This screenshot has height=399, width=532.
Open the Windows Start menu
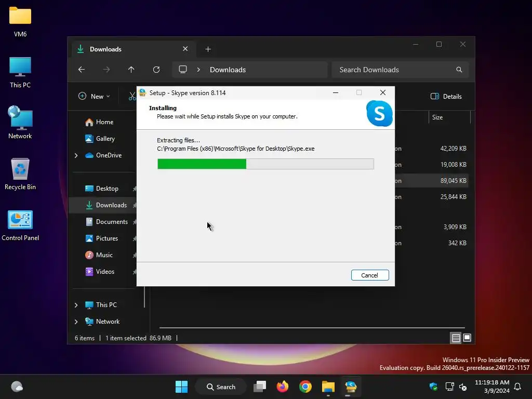[x=181, y=387]
